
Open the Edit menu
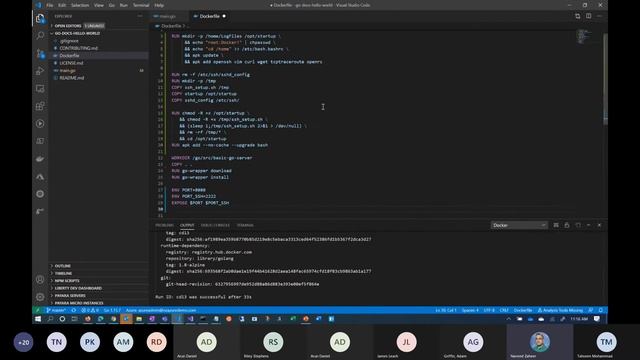pyautogui.click(x=62, y=5)
